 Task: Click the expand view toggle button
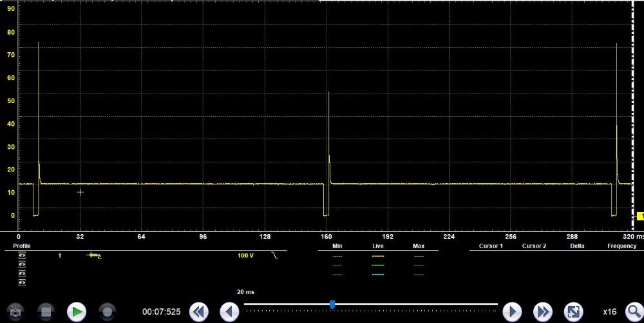[x=573, y=312]
